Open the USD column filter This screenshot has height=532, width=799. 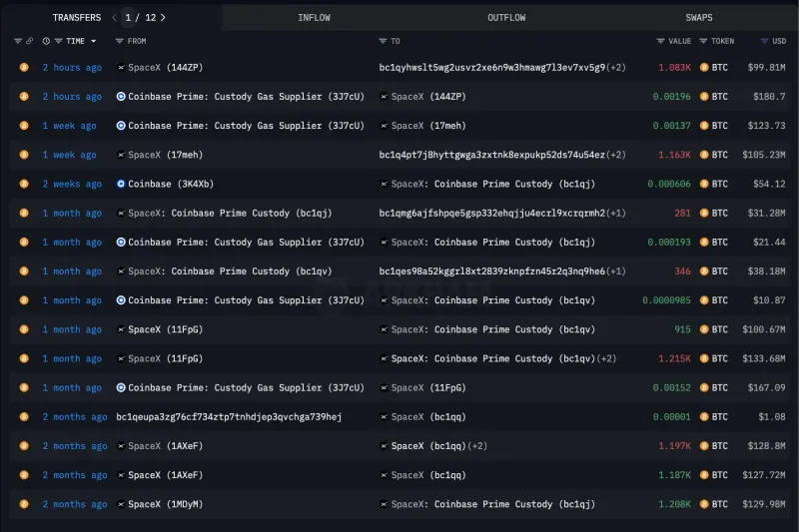(764, 41)
